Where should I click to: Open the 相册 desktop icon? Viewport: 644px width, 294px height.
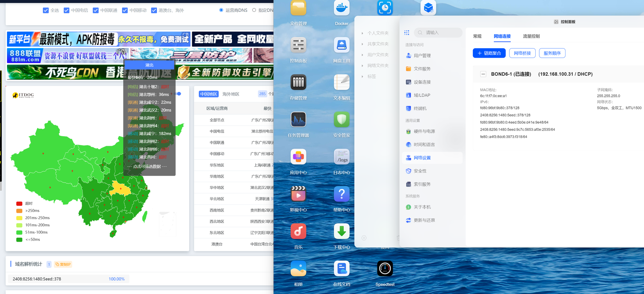click(x=298, y=269)
